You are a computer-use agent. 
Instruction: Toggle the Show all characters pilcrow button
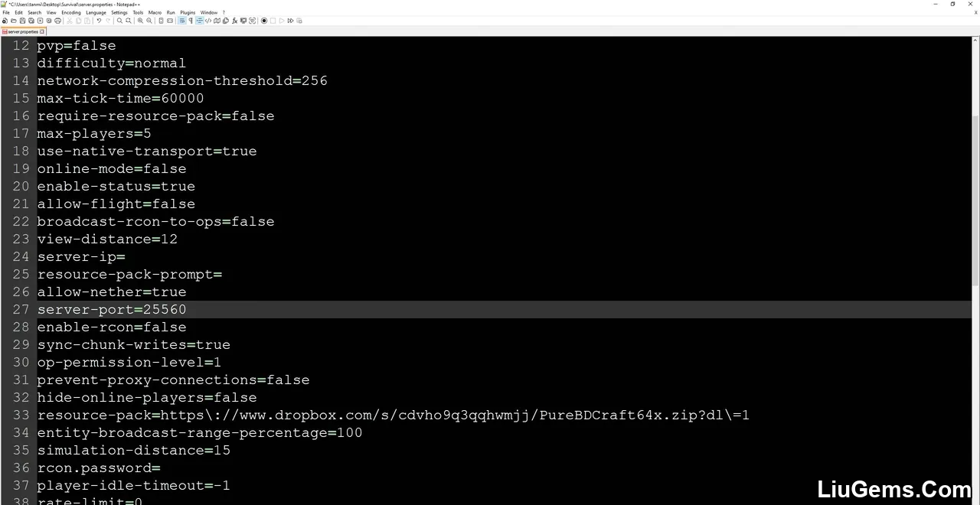191,21
